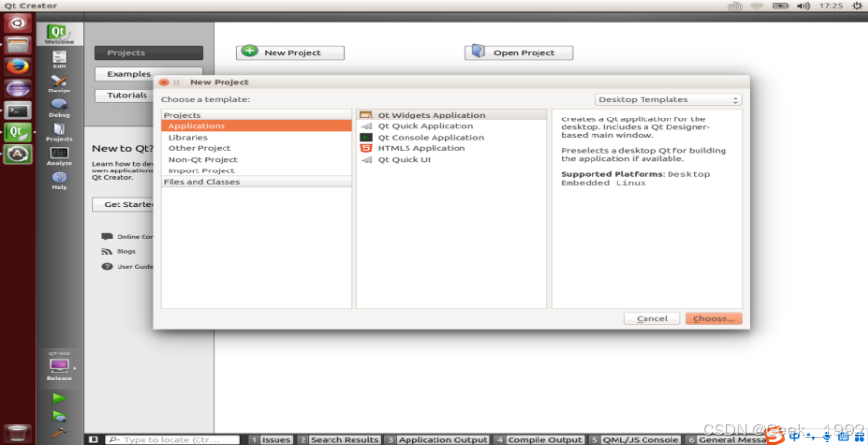Screen dimensions: 868x445
Task: Open the QML/JS Console pane
Action: [x=635, y=440]
